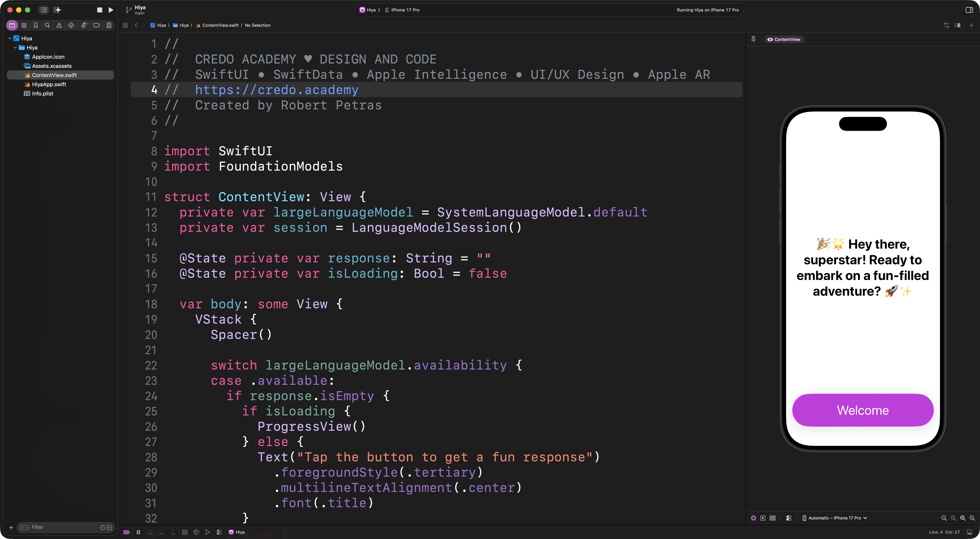This screenshot has height=539, width=980.
Task: Click the Stop button in toolbar
Action: [x=100, y=10]
